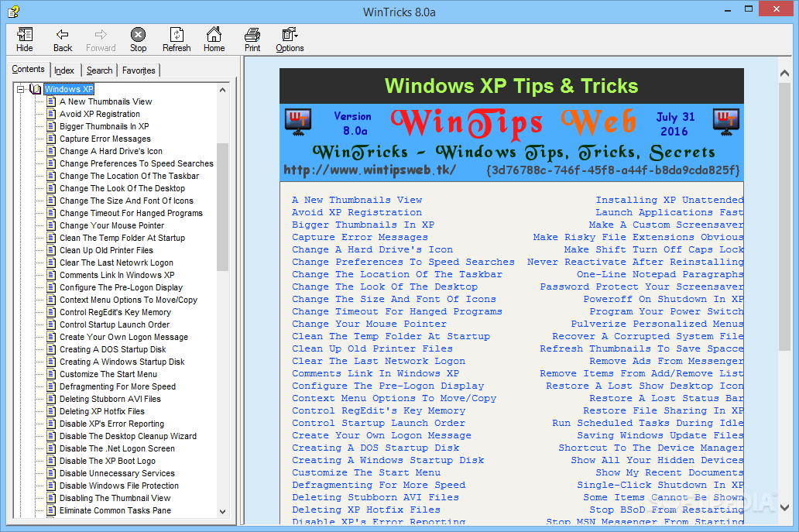Open A New Thumbnails View tree topic
The height and width of the screenshot is (532, 799).
pos(105,101)
